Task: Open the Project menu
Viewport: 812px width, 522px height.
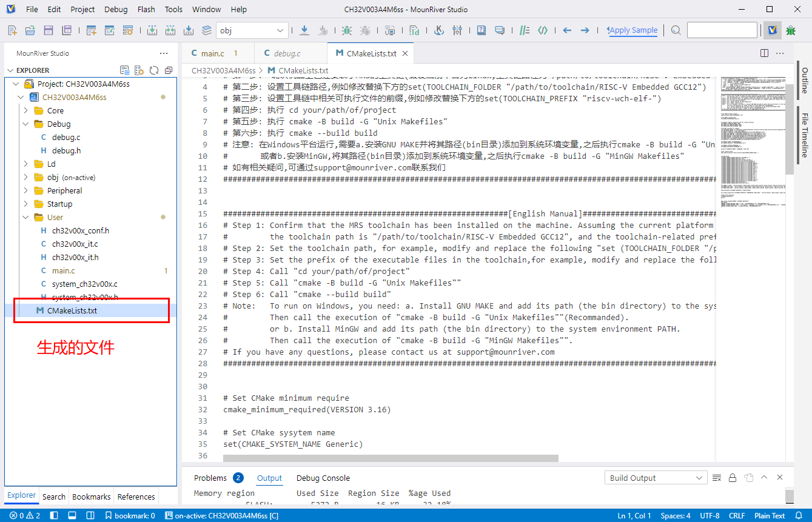Action: pos(82,9)
